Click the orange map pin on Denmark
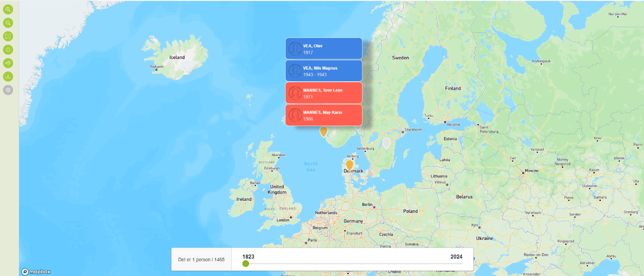The width and height of the screenshot is (644, 276). pos(349,165)
